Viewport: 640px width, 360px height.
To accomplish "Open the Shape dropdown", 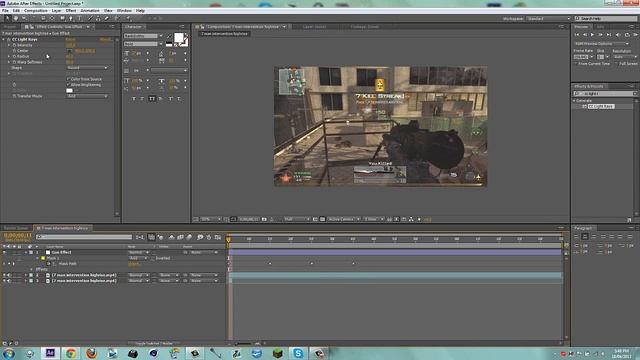I will [x=87, y=68].
